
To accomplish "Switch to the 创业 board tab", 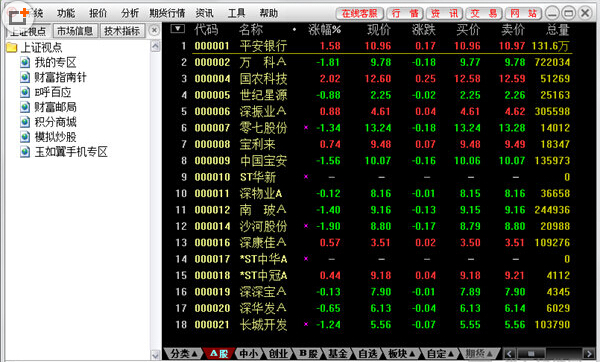I will pos(279,354).
